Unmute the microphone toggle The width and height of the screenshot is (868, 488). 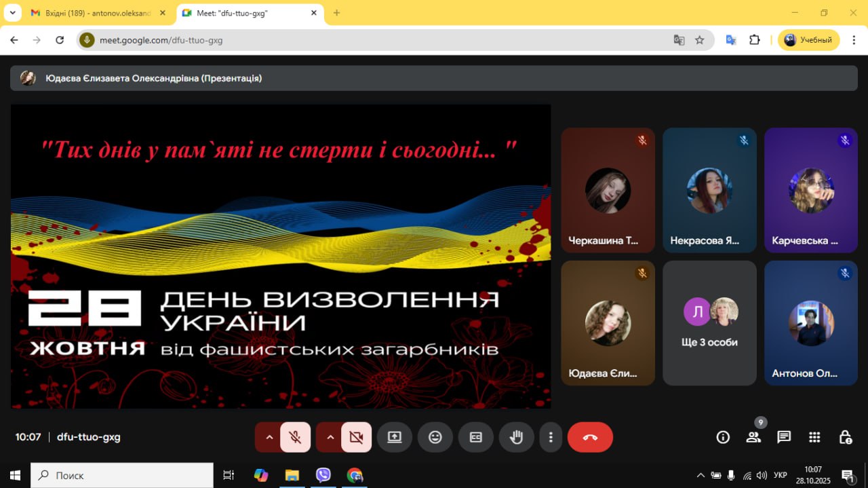click(x=295, y=437)
